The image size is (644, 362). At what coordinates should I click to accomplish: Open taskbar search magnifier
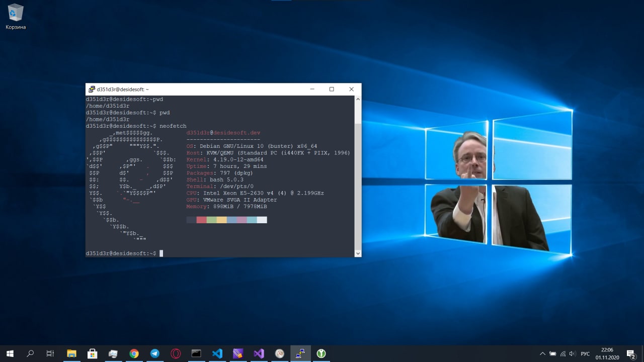tap(30, 353)
